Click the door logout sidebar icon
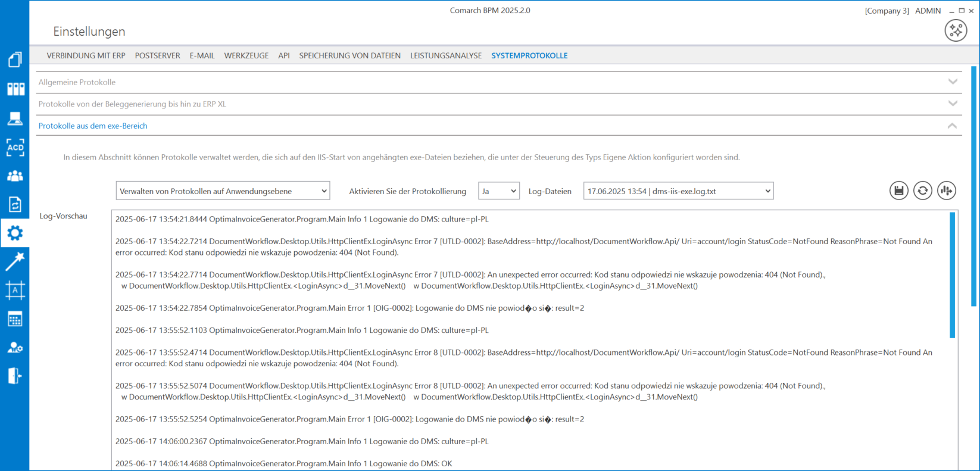Screen dimensions: 980x471 click(x=15, y=376)
